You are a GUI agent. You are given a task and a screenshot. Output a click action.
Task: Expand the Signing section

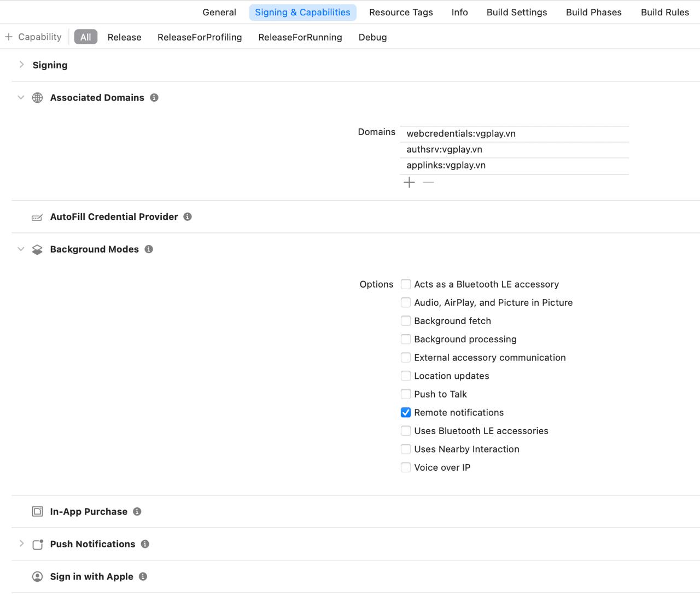point(21,65)
